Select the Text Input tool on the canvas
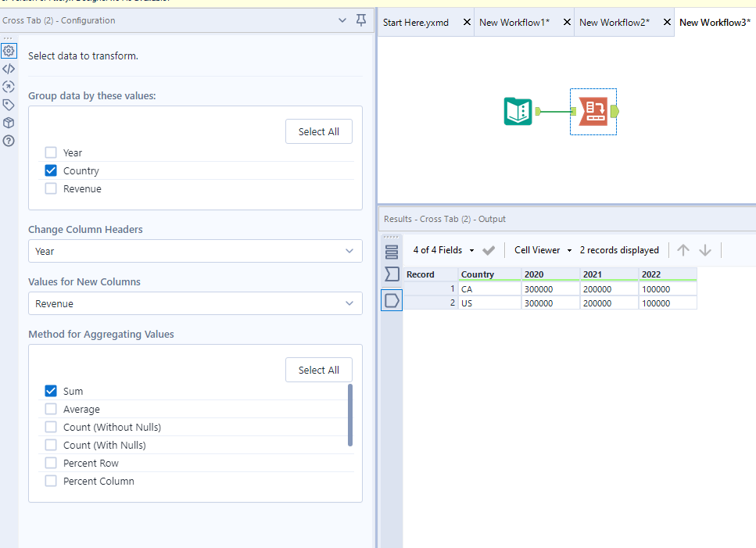756x548 pixels. click(x=517, y=111)
